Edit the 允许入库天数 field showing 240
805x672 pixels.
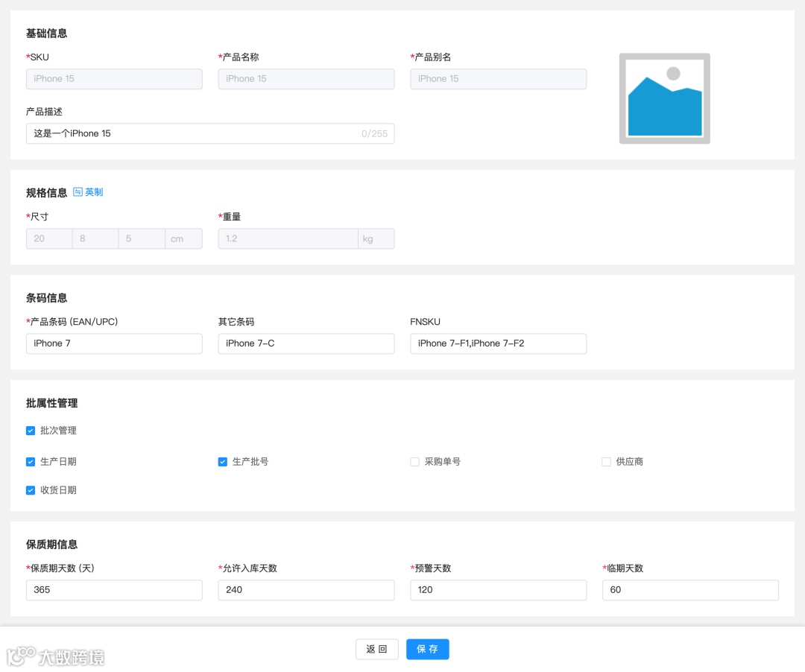[x=306, y=590]
